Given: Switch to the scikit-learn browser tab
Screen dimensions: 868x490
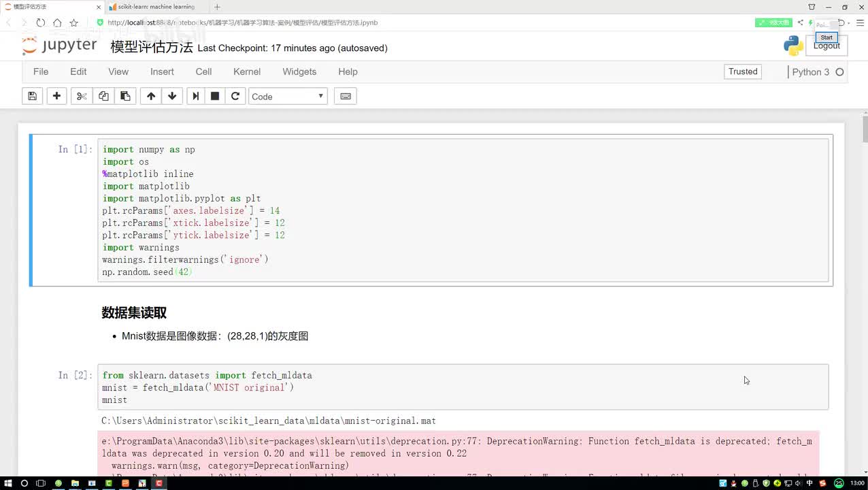Looking at the screenshot, I should (x=156, y=7).
